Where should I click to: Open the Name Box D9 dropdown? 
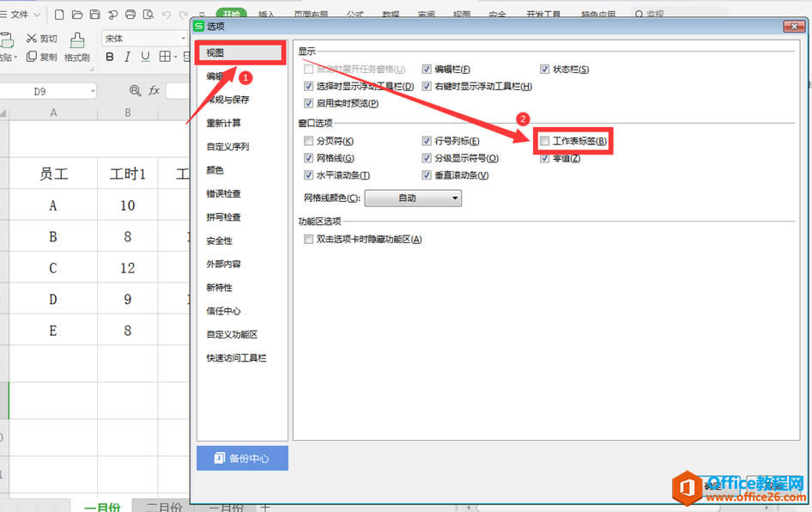pos(93,91)
